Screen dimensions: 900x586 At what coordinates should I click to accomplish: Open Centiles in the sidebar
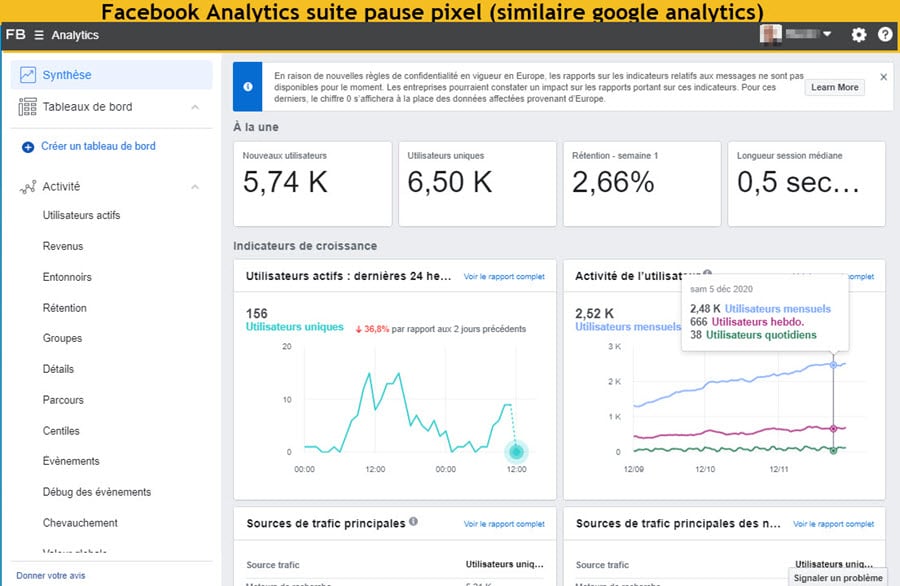click(61, 431)
